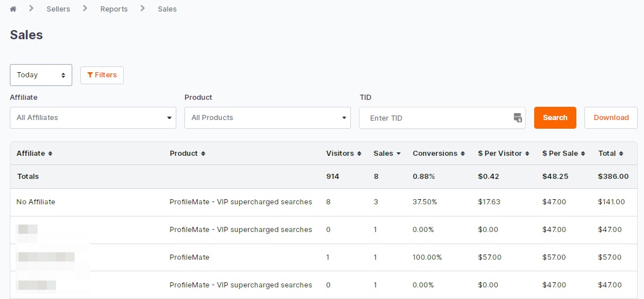
Task: Select the $48.25 per sale total
Action: [x=555, y=177]
